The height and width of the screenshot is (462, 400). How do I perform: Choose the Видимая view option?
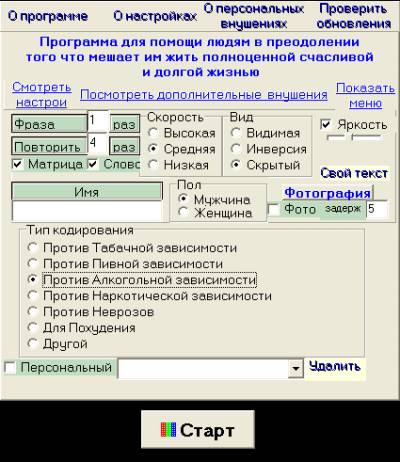(x=236, y=133)
